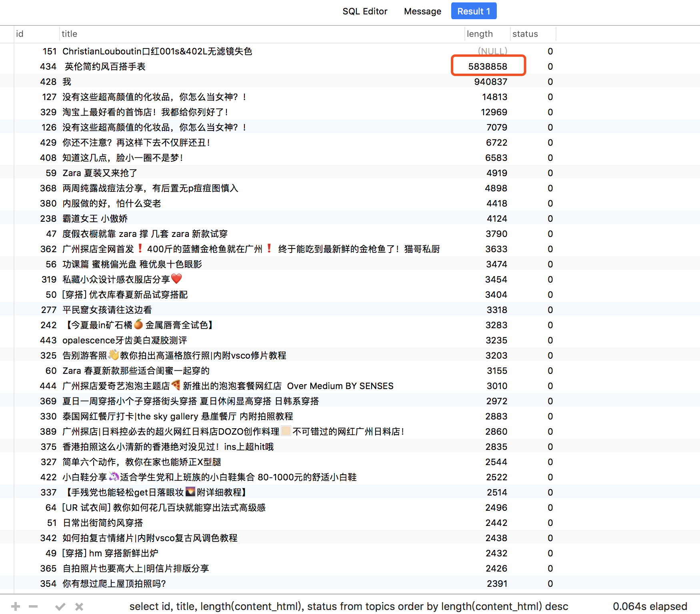Click the apply changes checkmark icon
The width and height of the screenshot is (700, 614).
tap(60, 606)
